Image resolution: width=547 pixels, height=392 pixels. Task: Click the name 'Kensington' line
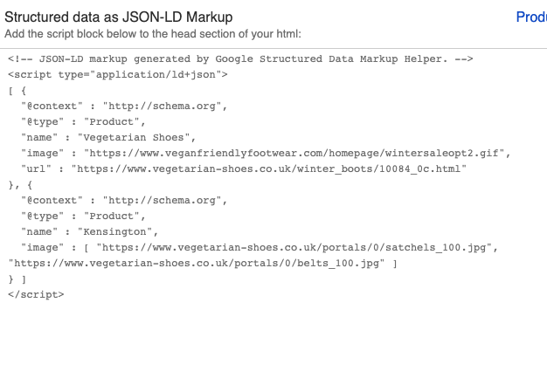pos(90,231)
